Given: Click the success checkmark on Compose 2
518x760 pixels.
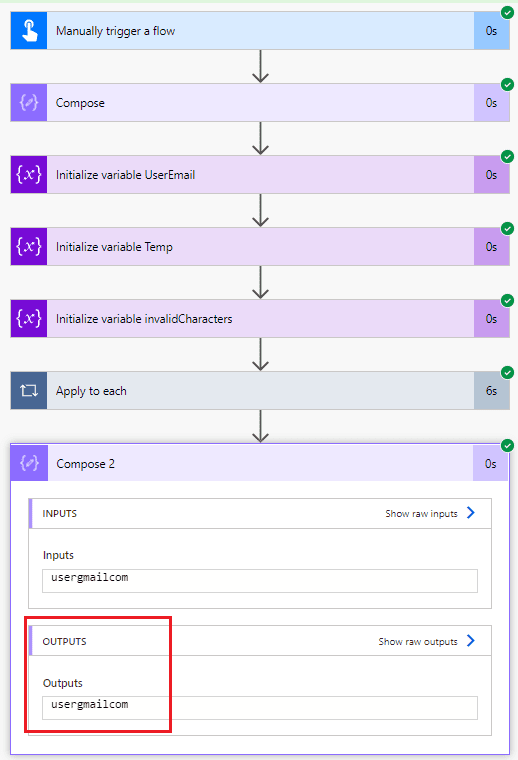Looking at the screenshot, I should [x=507, y=445].
